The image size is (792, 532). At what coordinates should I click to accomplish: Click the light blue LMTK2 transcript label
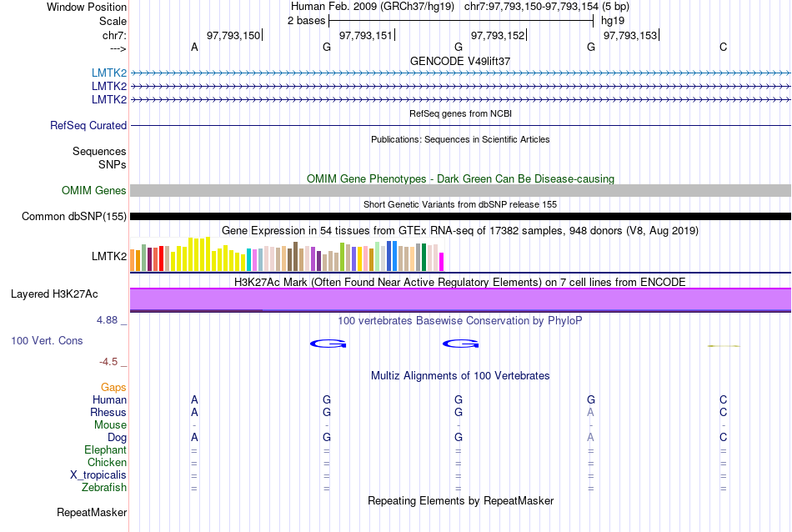(x=109, y=73)
